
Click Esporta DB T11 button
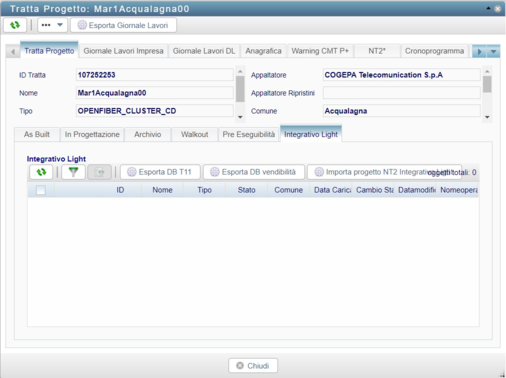click(160, 172)
